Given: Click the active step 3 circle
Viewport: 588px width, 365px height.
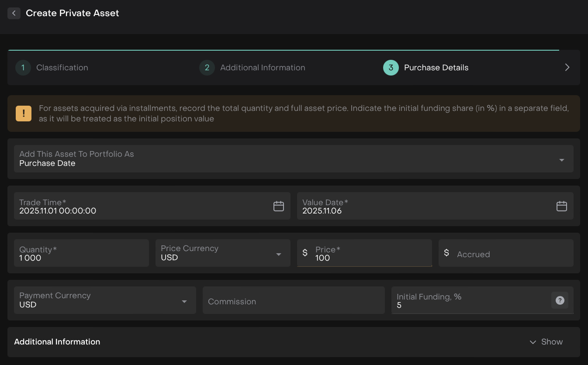Looking at the screenshot, I should (391, 68).
